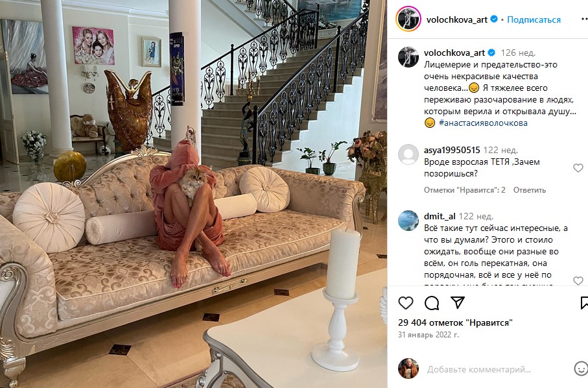Open asya19950515's profile from username

tap(452, 150)
